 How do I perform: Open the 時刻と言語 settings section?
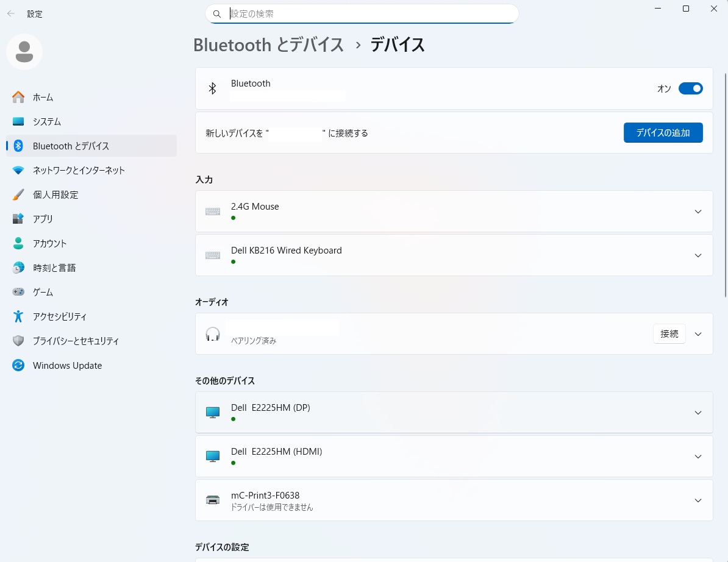point(54,268)
